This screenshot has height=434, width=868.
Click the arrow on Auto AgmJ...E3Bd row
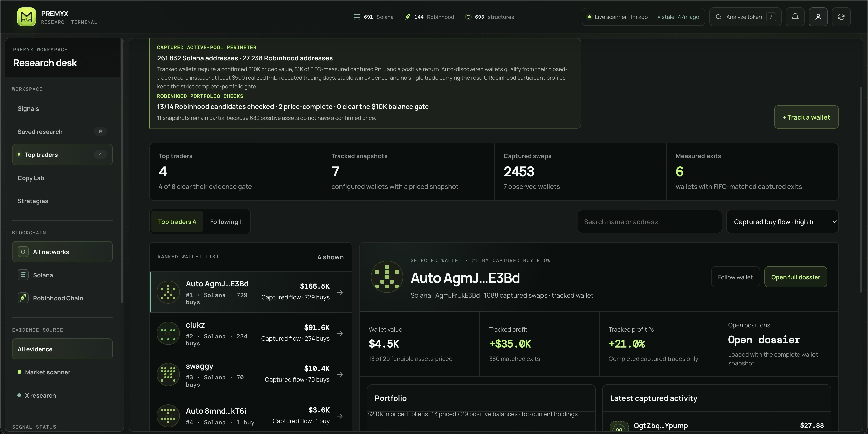coord(340,292)
